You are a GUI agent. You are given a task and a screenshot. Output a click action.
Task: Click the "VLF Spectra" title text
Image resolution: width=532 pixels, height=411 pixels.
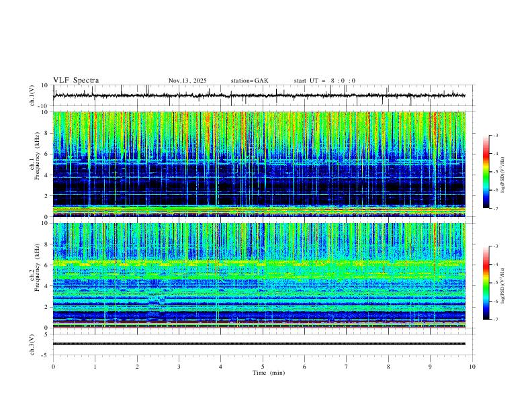coord(76,81)
